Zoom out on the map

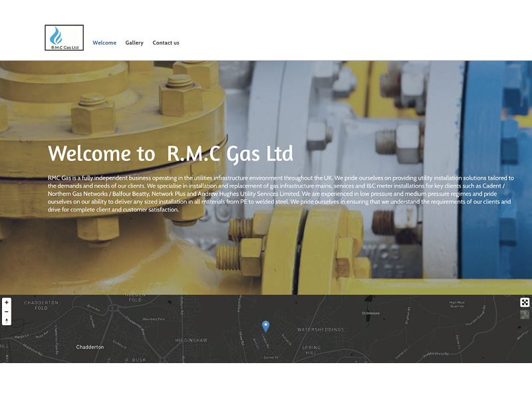click(7, 311)
